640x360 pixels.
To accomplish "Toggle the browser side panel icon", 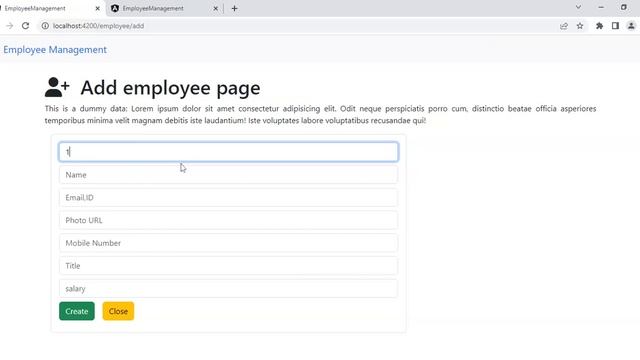I will coord(615,26).
